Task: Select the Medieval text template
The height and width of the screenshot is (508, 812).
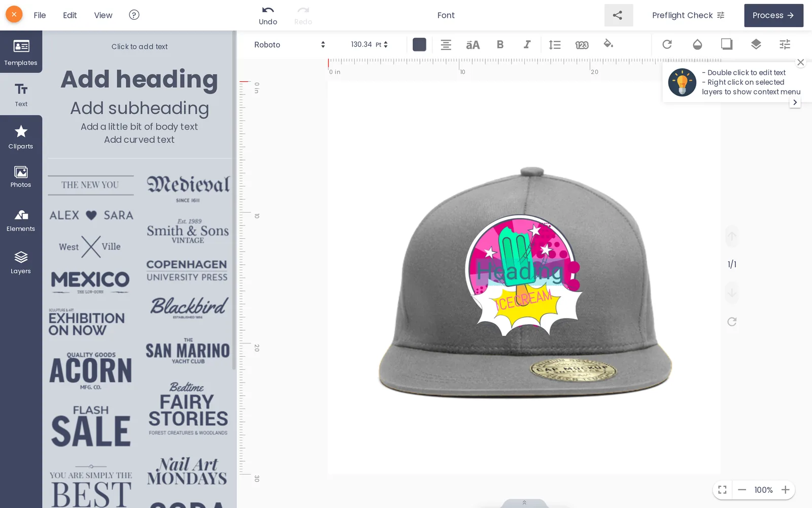Action: [x=188, y=189]
